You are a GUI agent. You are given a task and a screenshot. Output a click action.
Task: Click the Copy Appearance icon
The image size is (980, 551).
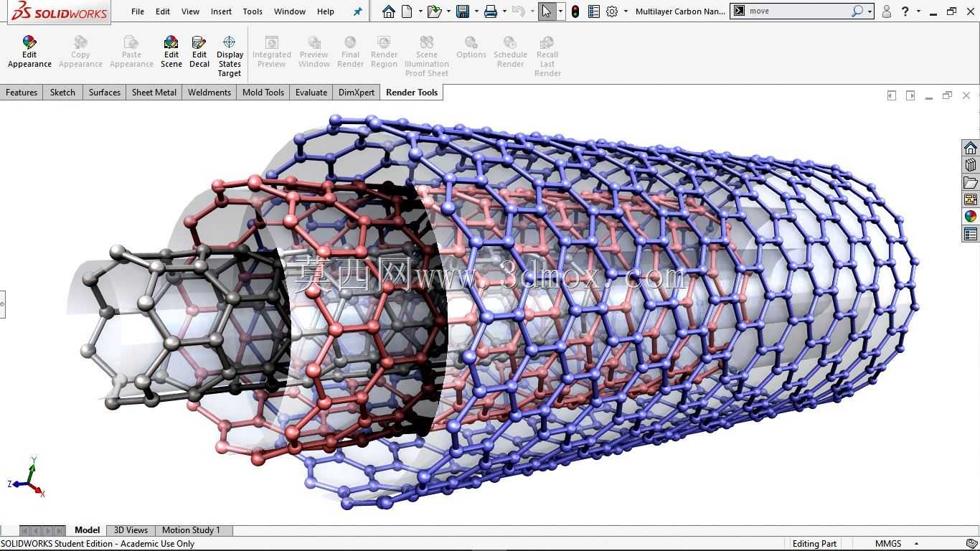point(80,42)
